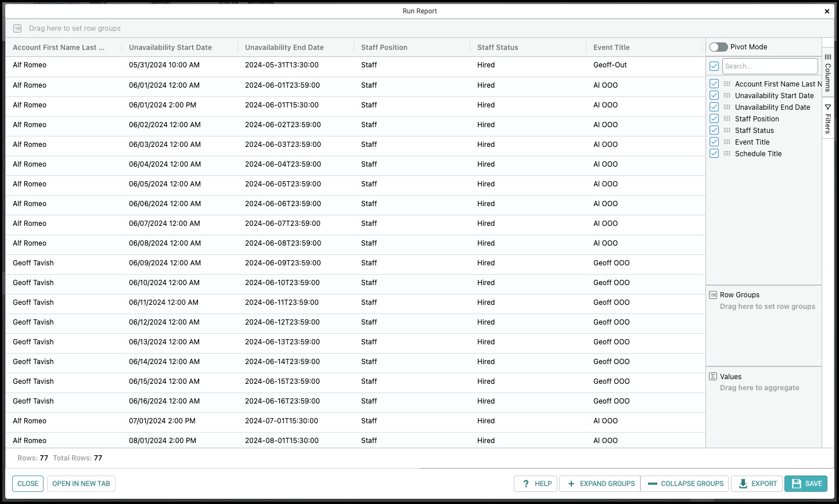Click the Export button

(757, 484)
